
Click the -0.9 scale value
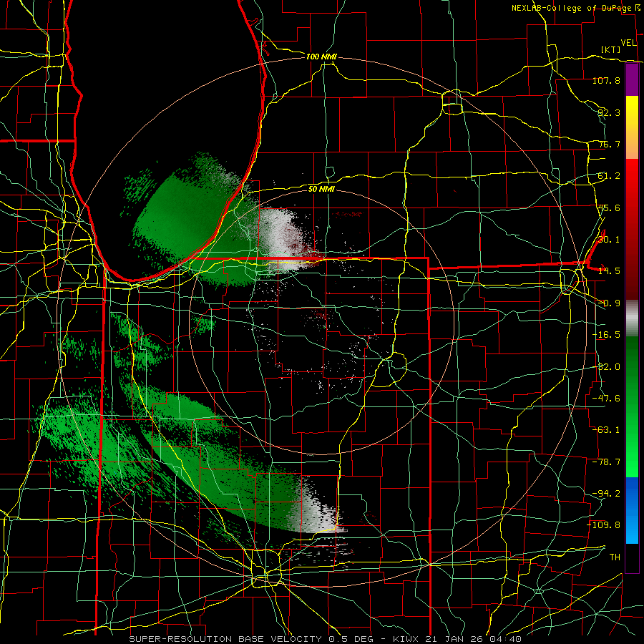(609, 303)
